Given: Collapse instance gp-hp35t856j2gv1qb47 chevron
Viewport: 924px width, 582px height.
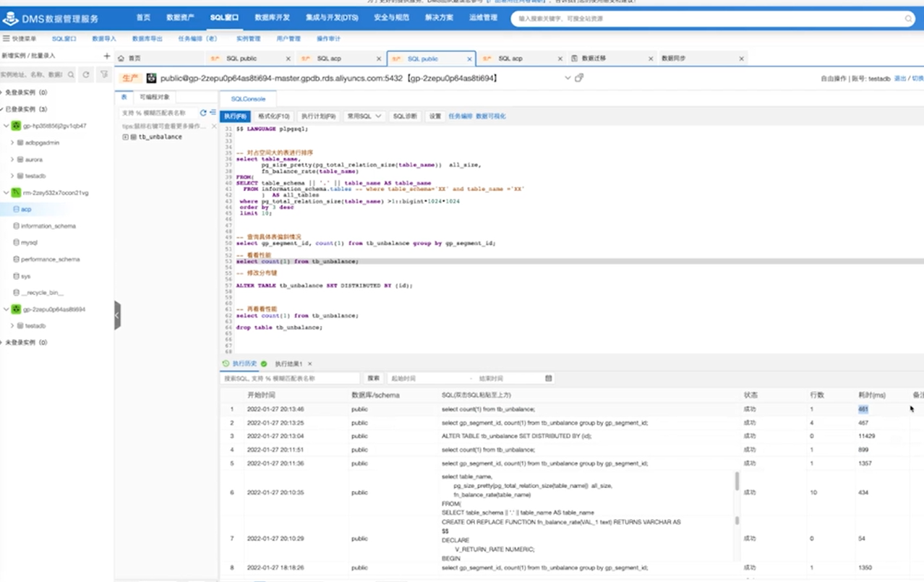Looking at the screenshot, I should [7, 126].
